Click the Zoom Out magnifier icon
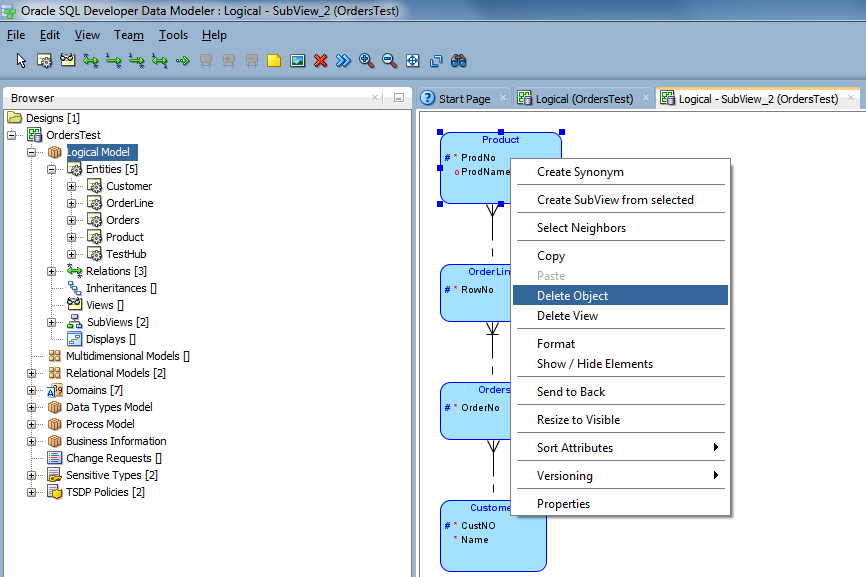866x577 pixels. pyautogui.click(x=389, y=61)
